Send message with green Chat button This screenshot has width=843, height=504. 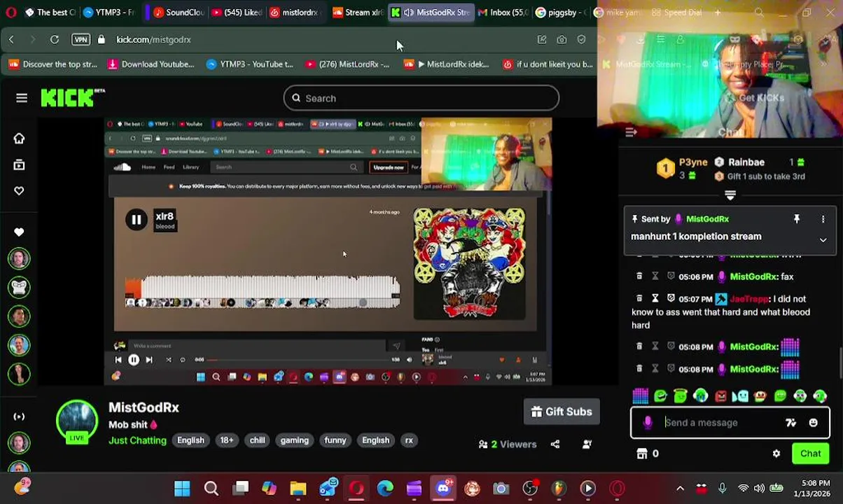[810, 454]
